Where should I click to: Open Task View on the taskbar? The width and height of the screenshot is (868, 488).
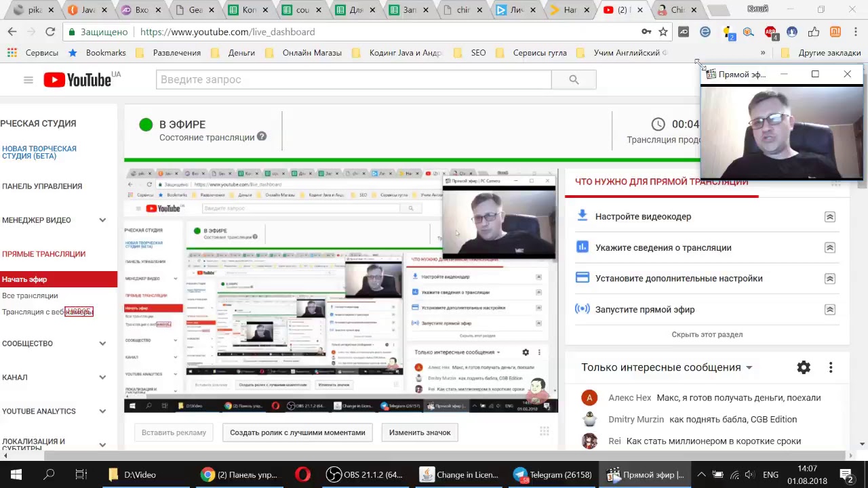[x=81, y=474]
